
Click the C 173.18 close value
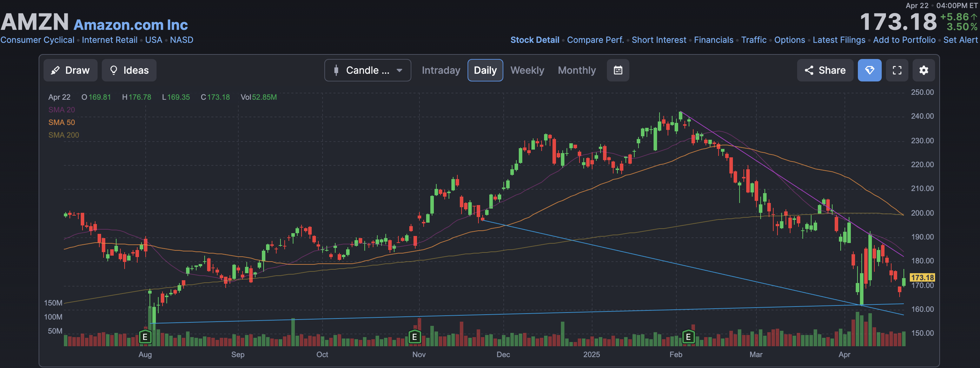[215, 97]
